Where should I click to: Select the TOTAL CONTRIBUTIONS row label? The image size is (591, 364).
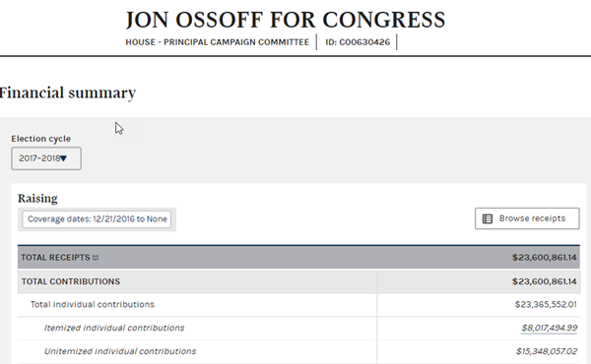pos(71,281)
